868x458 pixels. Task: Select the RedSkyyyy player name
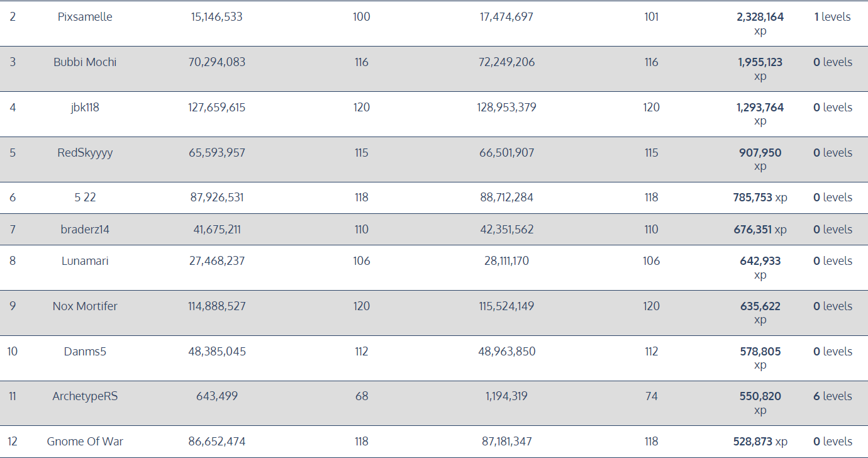pyautogui.click(x=85, y=153)
